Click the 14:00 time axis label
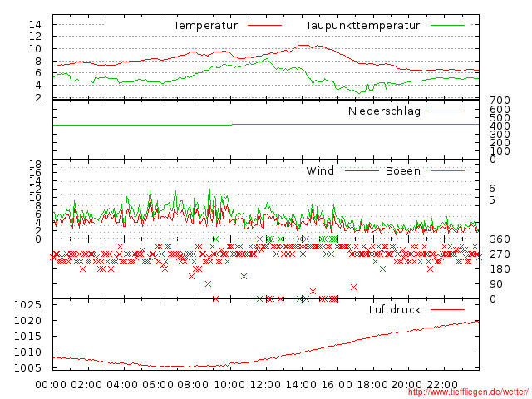Viewport: 532px width, 399px height. 301,385
